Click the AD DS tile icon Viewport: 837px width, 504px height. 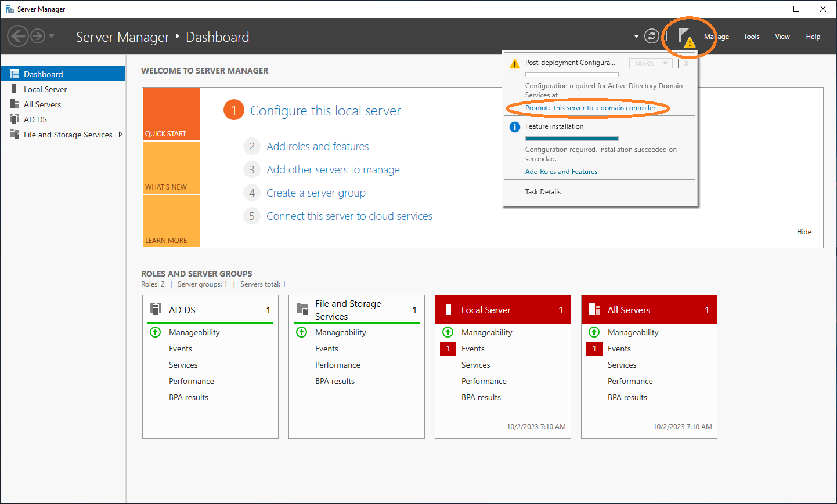[156, 309]
